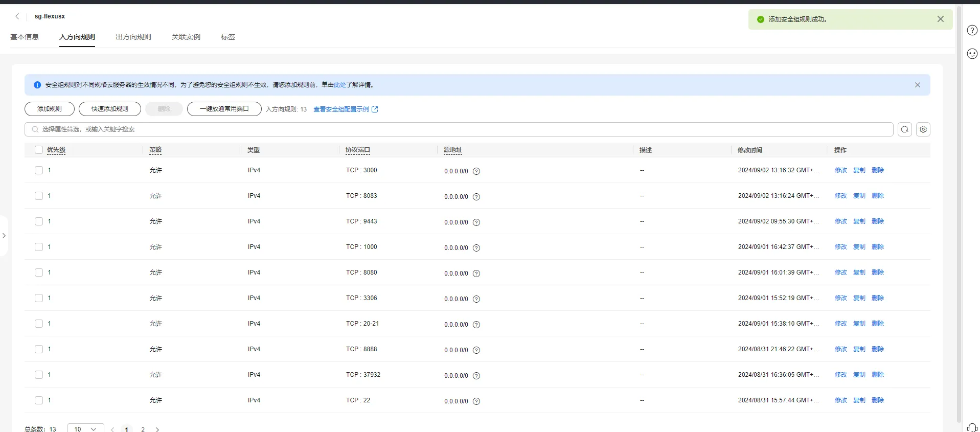
Task: Select the 入方向规则 tab
Action: coord(77,37)
